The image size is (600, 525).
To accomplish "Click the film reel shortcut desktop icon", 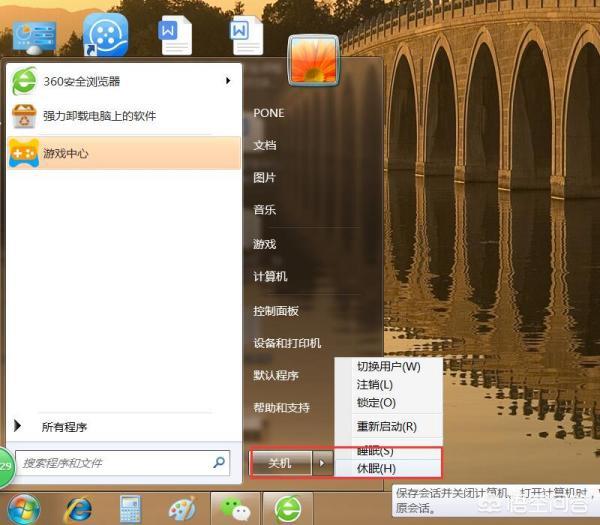I will tap(105, 35).
